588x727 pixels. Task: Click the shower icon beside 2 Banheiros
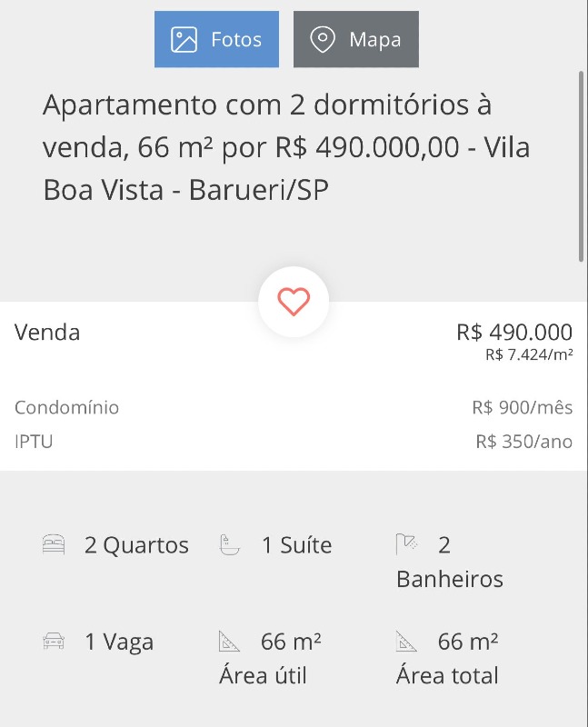[x=406, y=544]
